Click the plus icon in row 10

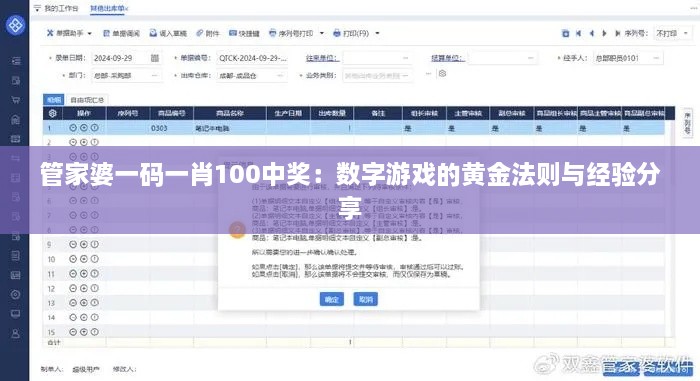click(84, 259)
